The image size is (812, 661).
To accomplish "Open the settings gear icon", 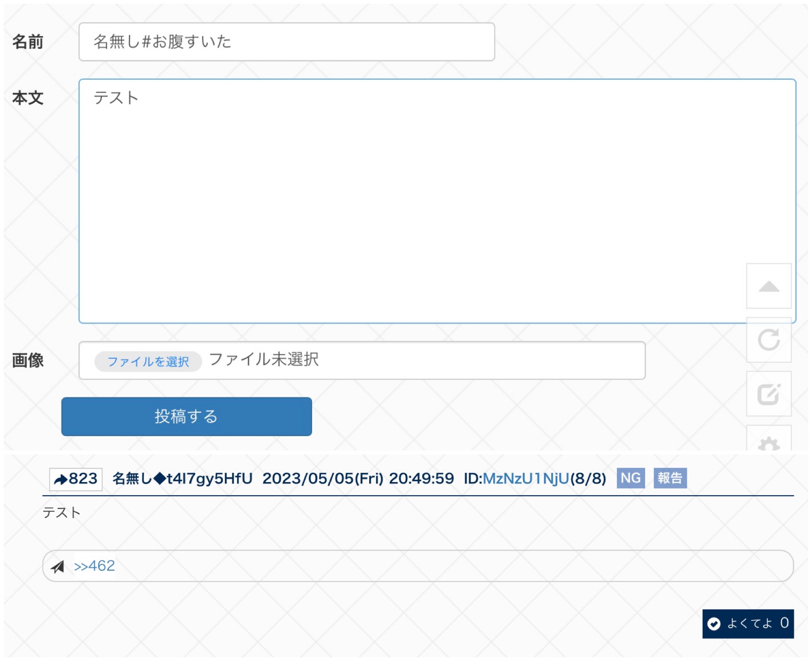I will [x=769, y=443].
